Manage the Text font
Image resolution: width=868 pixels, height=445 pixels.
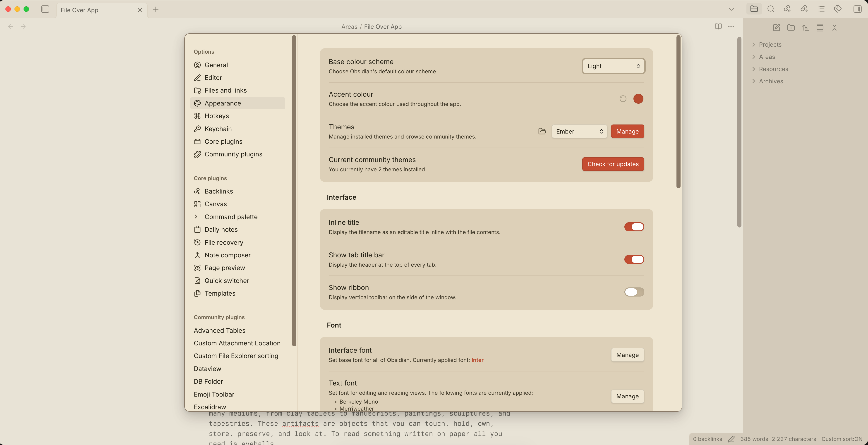click(627, 396)
